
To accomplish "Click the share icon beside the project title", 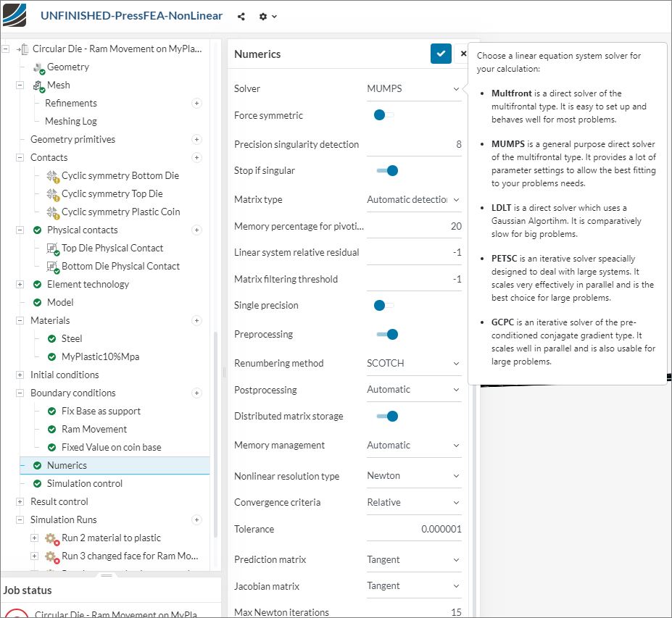I will click(241, 16).
